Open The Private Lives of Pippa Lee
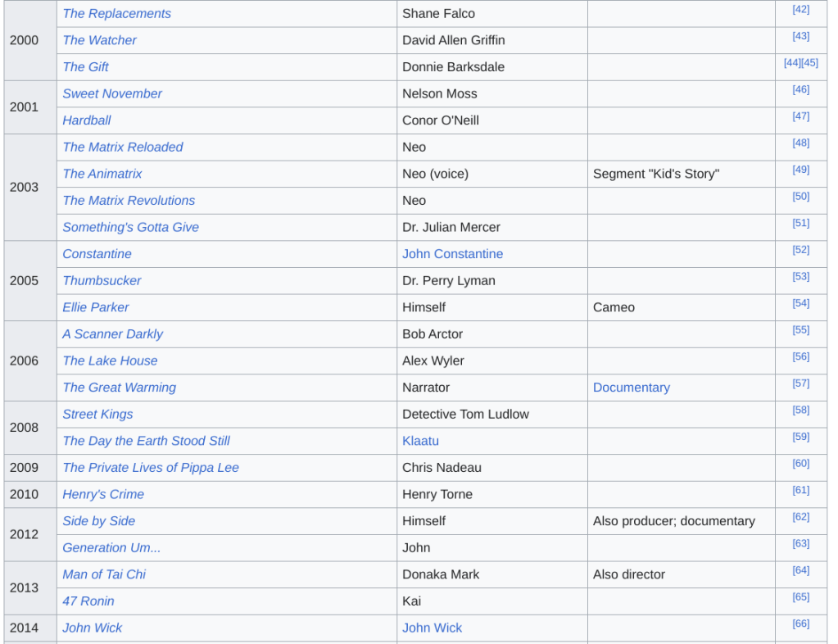This screenshot has width=838, height=644. point(151,468)
